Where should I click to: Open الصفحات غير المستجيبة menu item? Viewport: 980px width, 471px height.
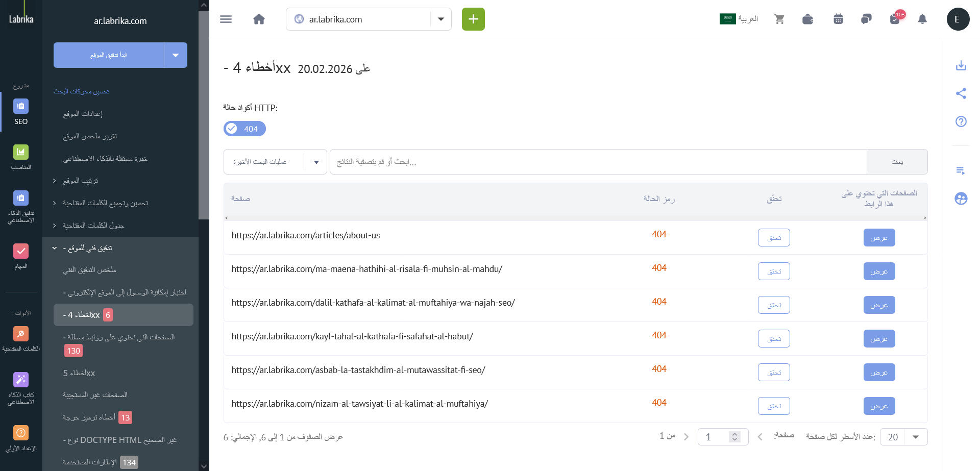[95, 395]
